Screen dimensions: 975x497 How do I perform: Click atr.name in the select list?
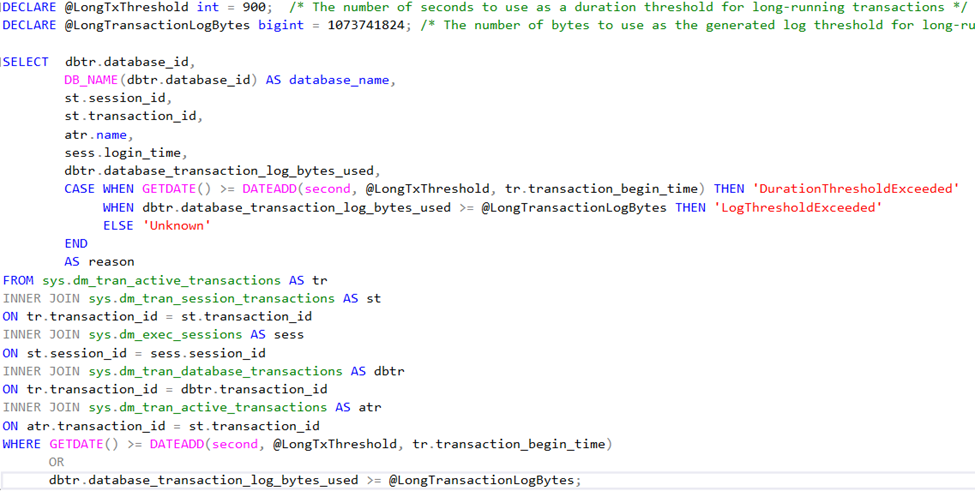pyautogui.click(x=95, y=134)
